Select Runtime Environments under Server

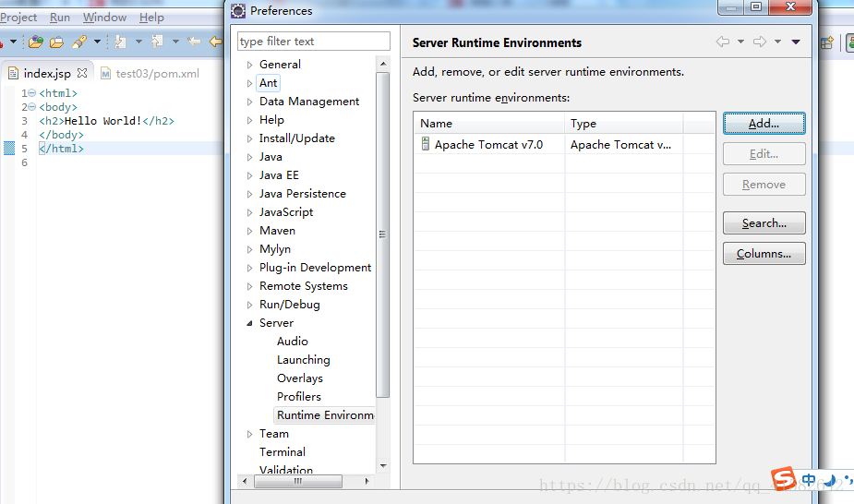pos(325,415)
